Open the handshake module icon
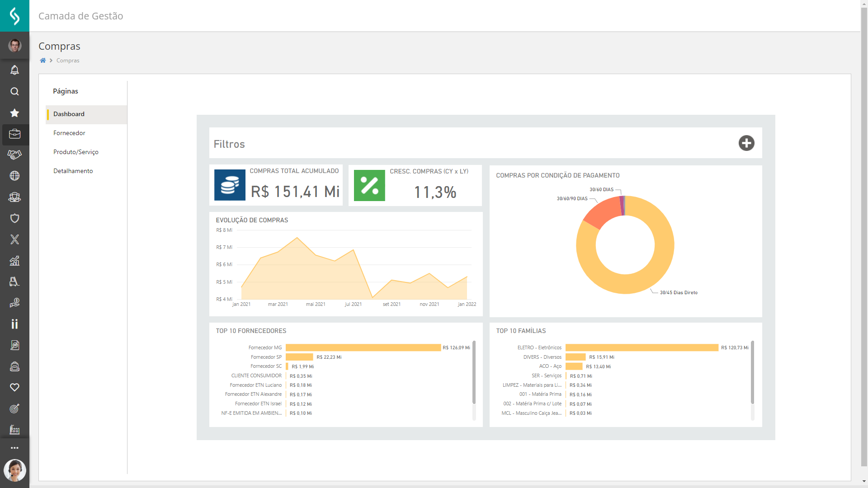The height and width of the screenshot is (488, 868). (x=14, y=155)
